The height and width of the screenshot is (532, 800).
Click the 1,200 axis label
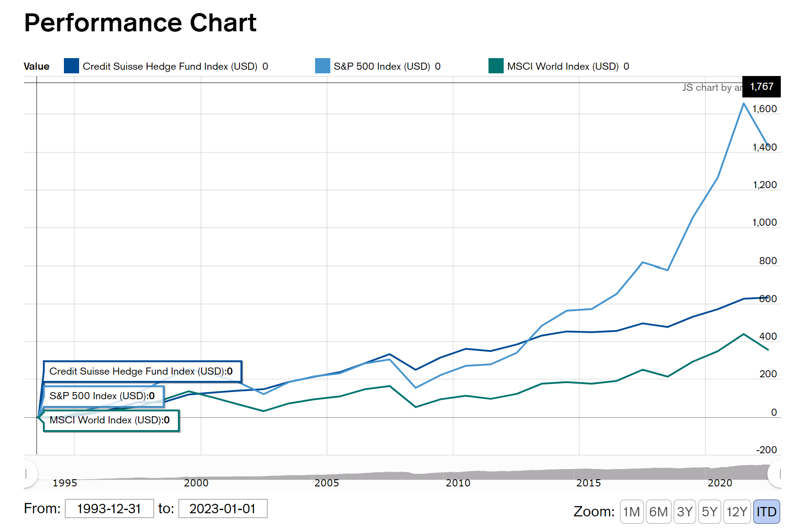[x=765, y=185]
